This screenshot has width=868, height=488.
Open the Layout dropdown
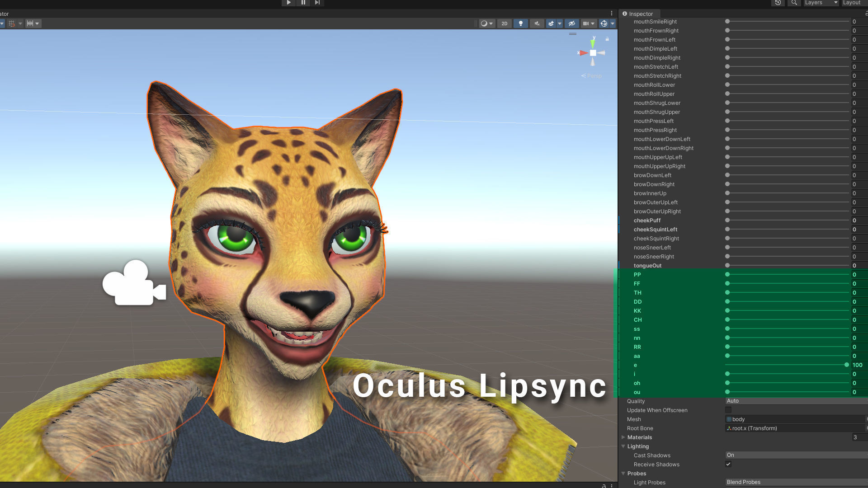click(854, 3)
